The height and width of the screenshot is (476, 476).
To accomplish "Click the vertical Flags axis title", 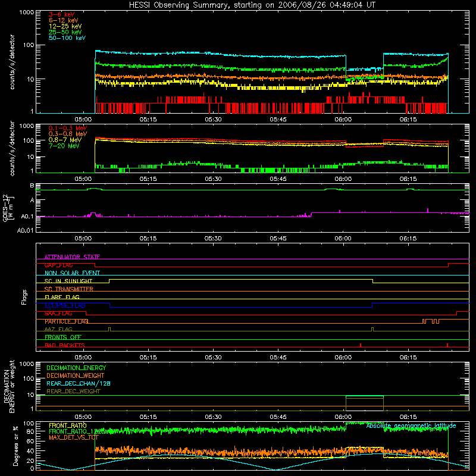I will [x=24, y=297].
